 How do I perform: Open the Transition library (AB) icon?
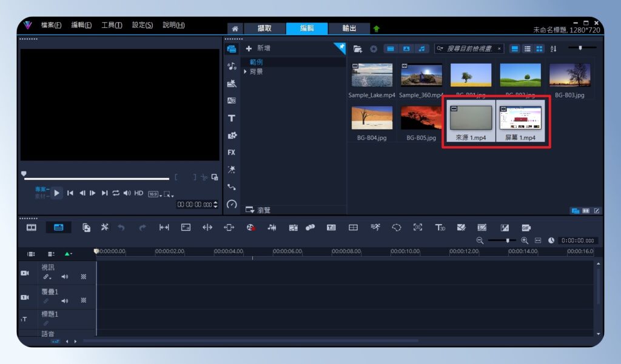tap(232, 101)
